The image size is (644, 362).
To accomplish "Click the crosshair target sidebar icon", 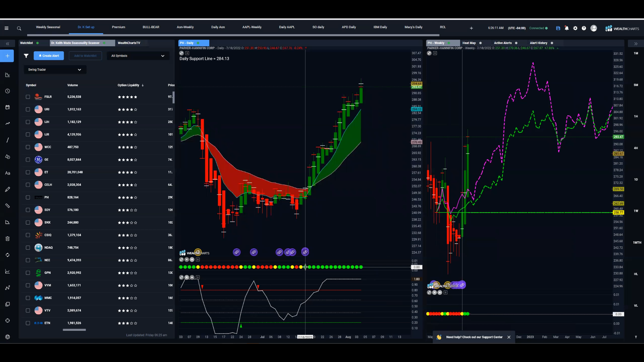I will pyautogui.click(x=7, y=321).
